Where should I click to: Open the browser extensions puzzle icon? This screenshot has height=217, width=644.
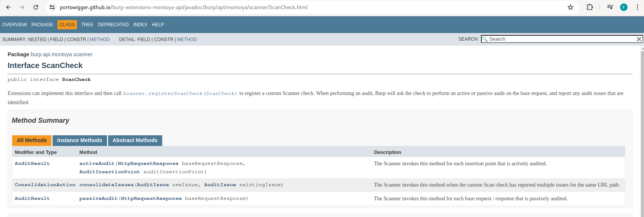(x=590, y=7)
